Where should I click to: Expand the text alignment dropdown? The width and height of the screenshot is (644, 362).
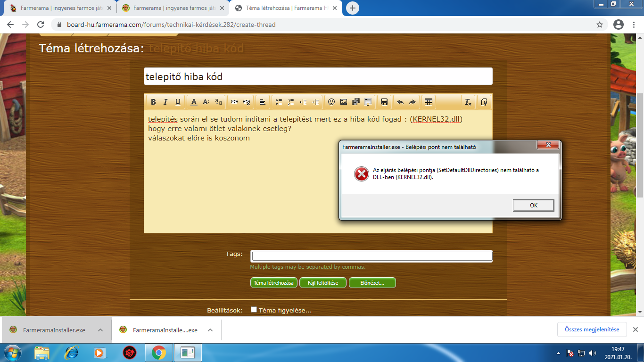263,102
